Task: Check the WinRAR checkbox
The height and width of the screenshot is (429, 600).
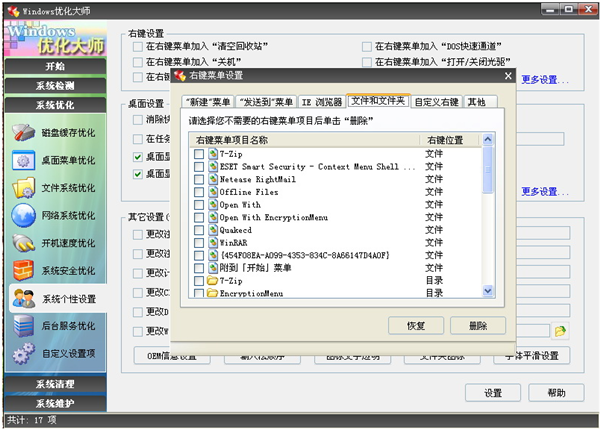Action: pos(199,243)
